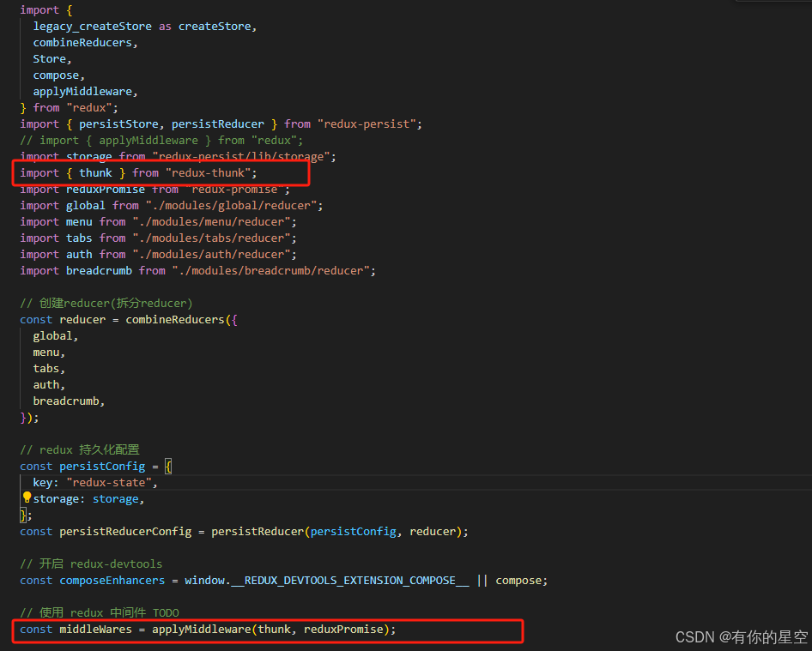
Task: Click 'tabs,' inside combineReducers
Action: (49, 369)
